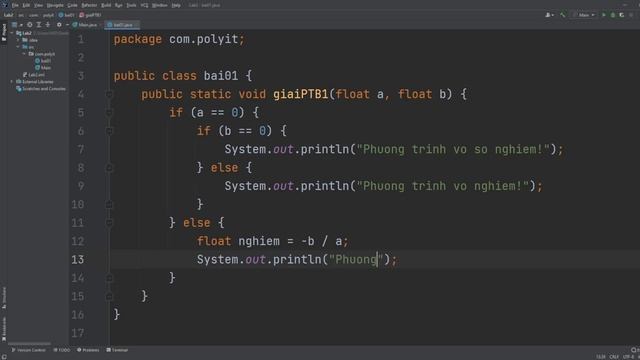Click the bai01 class breadcrumb
640x360 pixels.
[x=67, y=15]
